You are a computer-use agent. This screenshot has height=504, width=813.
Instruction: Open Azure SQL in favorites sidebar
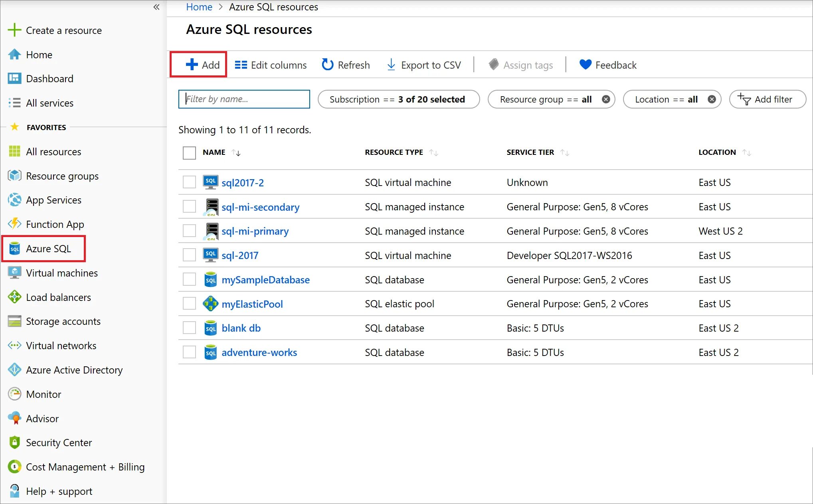pyautogui.click(x=48, y=249)
